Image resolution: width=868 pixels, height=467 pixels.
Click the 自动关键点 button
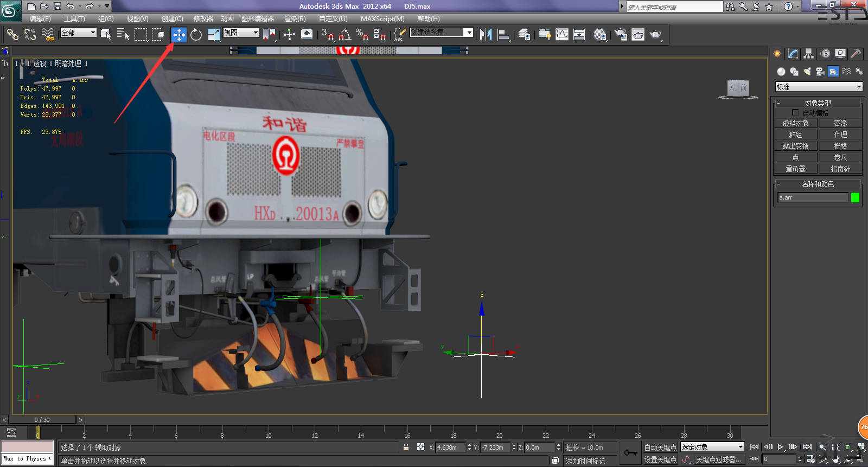click(x=660, y=447)
